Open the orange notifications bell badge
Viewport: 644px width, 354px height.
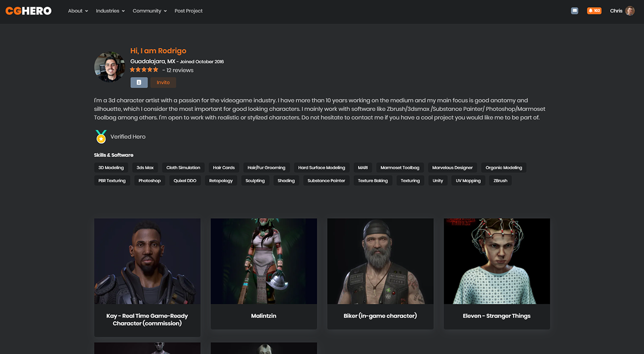pos(594,11)
